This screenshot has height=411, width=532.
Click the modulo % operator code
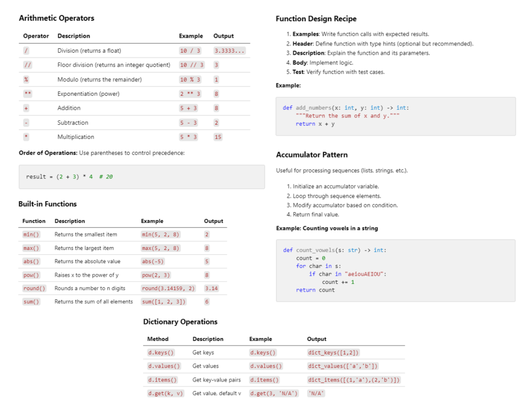pos(26,80)
